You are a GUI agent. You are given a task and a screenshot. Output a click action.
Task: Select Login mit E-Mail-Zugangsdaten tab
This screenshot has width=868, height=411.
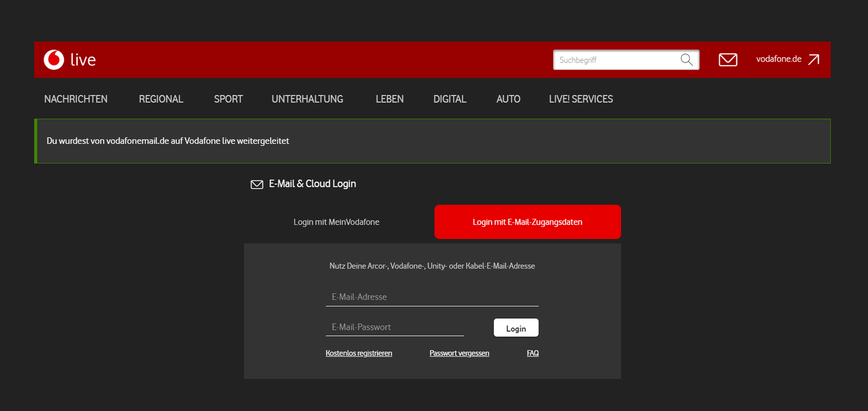528,222
